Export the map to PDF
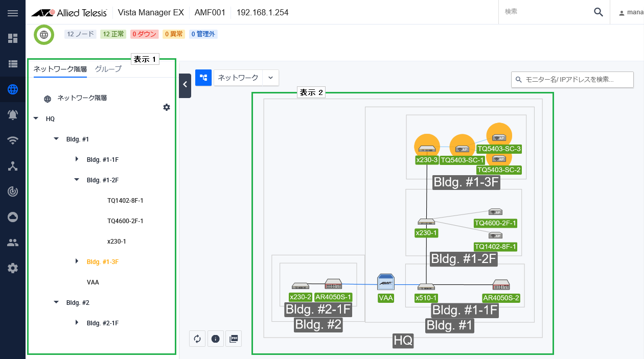The image size is (644, 359). (x=234, y=339)
